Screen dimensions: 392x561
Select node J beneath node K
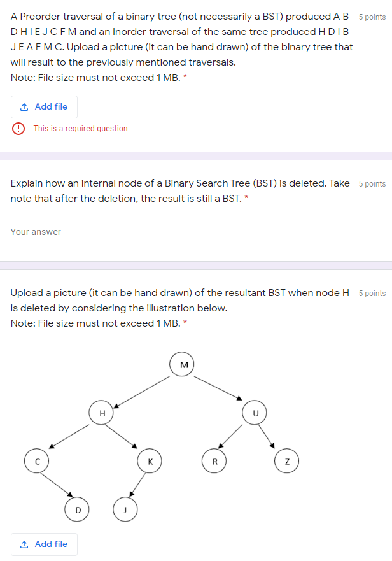pos(125,509)
